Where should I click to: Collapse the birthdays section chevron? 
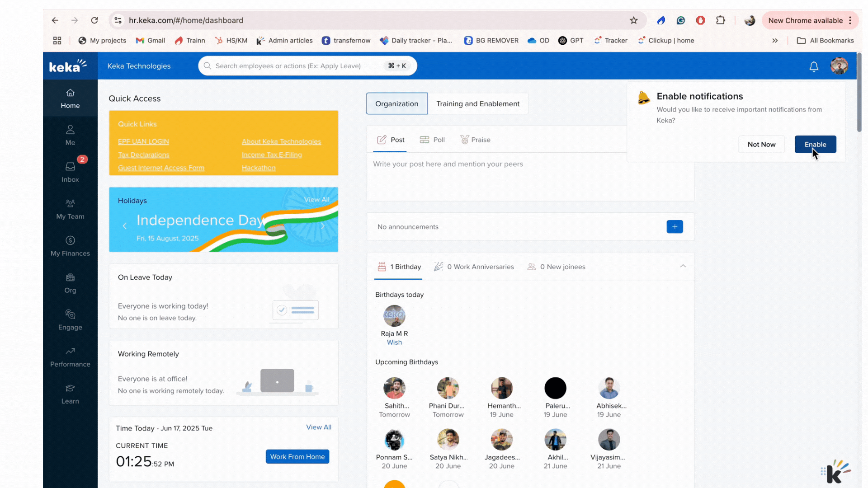[683, 266]
